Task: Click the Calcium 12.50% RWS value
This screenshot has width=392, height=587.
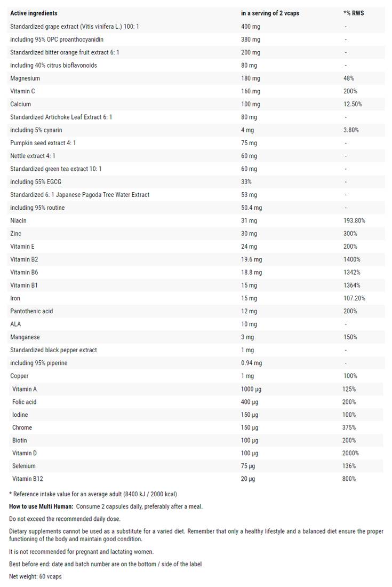Action: pyautogui.click(x=353, y=104)
